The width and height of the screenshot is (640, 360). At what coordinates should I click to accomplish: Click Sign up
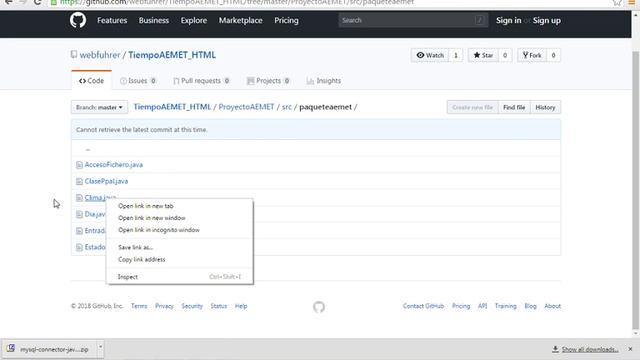[547, 20]
